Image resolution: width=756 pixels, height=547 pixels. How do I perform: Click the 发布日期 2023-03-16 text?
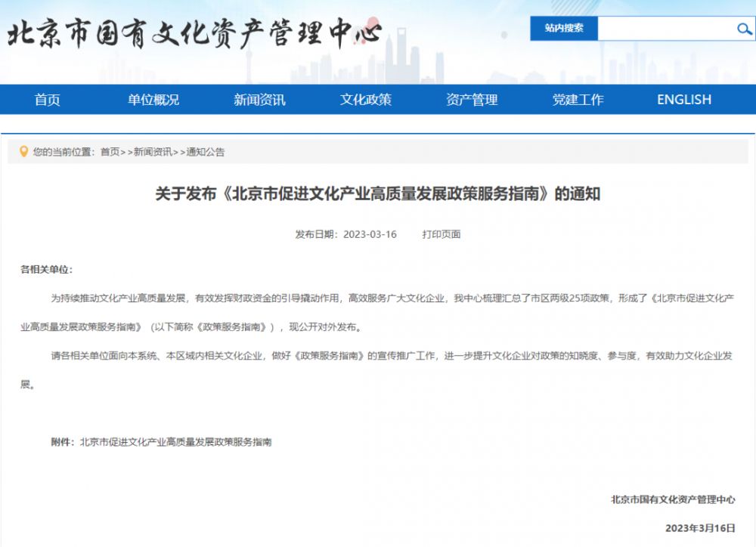tap(345, 234)
